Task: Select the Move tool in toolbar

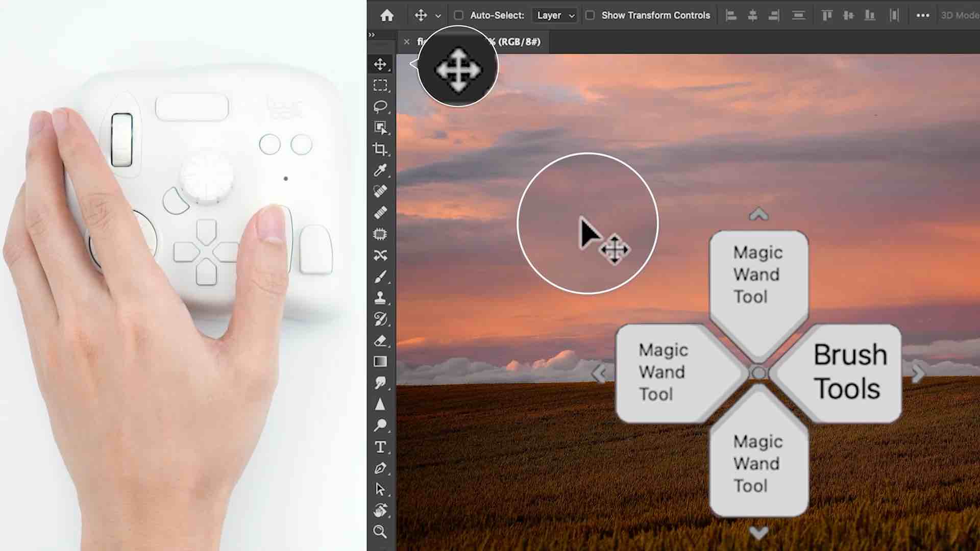Action: [x=380, y=64]
